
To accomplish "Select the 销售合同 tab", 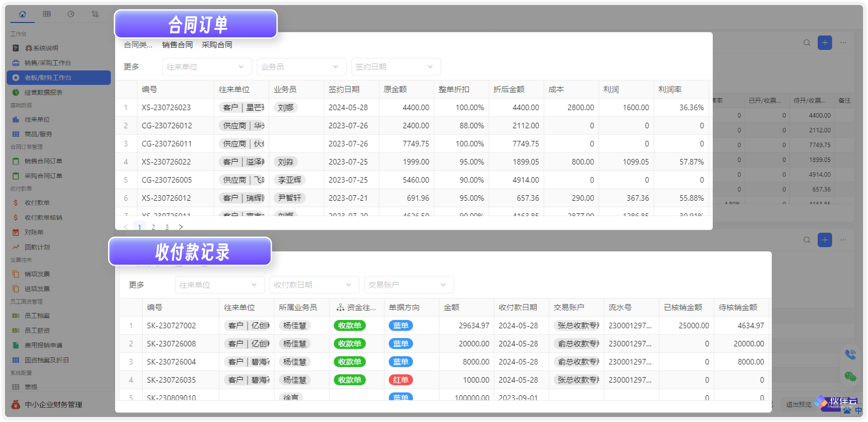I will 177,45.
